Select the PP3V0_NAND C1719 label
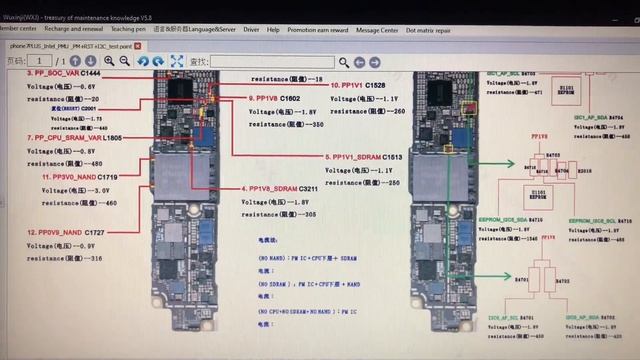The height and width of the screenshot is (360, 640). tap(80, 177)
